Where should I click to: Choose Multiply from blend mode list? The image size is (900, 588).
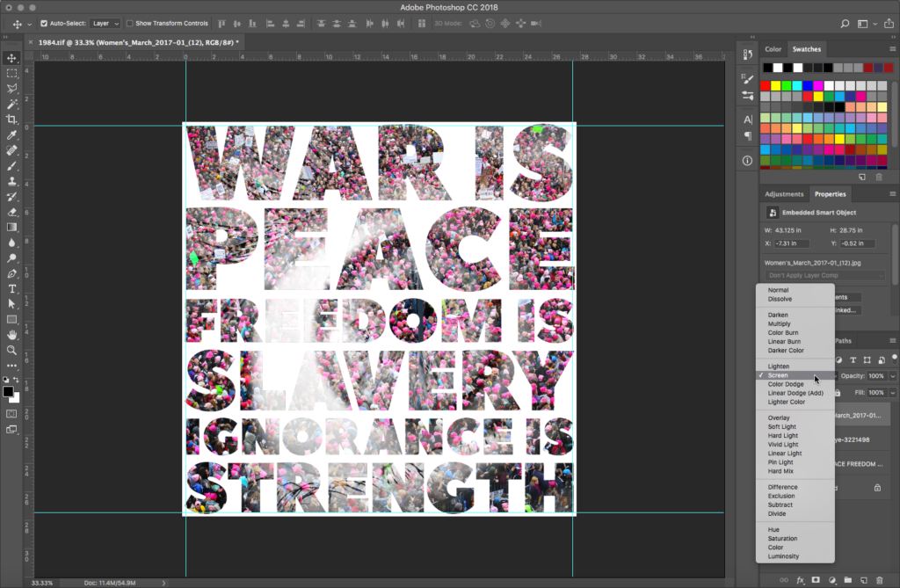click(x=779, y=323)
